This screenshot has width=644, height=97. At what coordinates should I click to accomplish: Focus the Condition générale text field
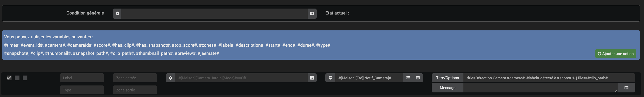point(215,14)
